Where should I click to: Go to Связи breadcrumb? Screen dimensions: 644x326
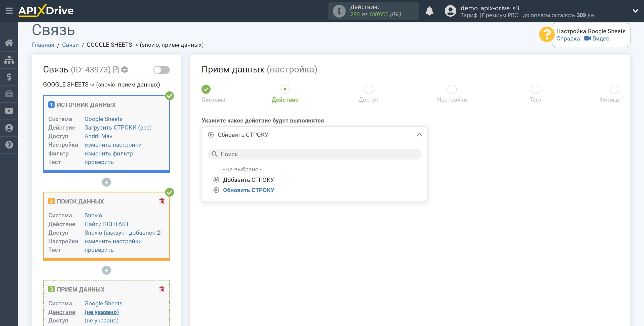coord(70,45)
